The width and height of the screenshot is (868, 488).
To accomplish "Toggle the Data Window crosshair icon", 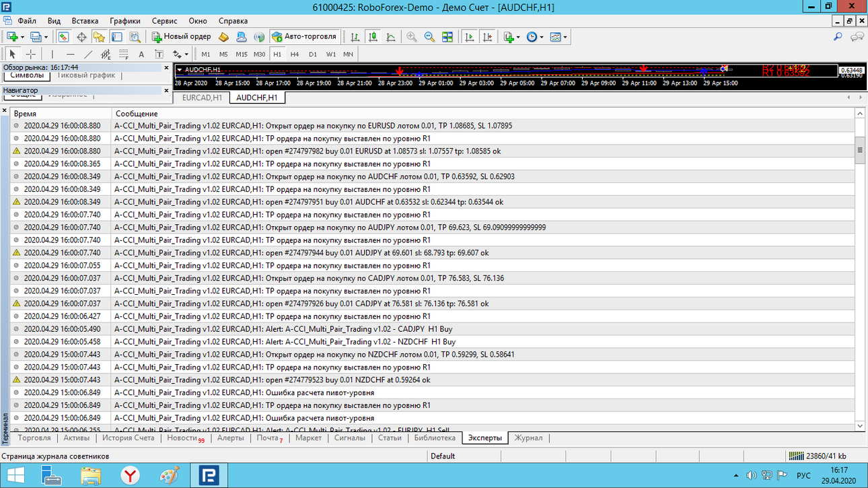I will [x=81, y=36].
